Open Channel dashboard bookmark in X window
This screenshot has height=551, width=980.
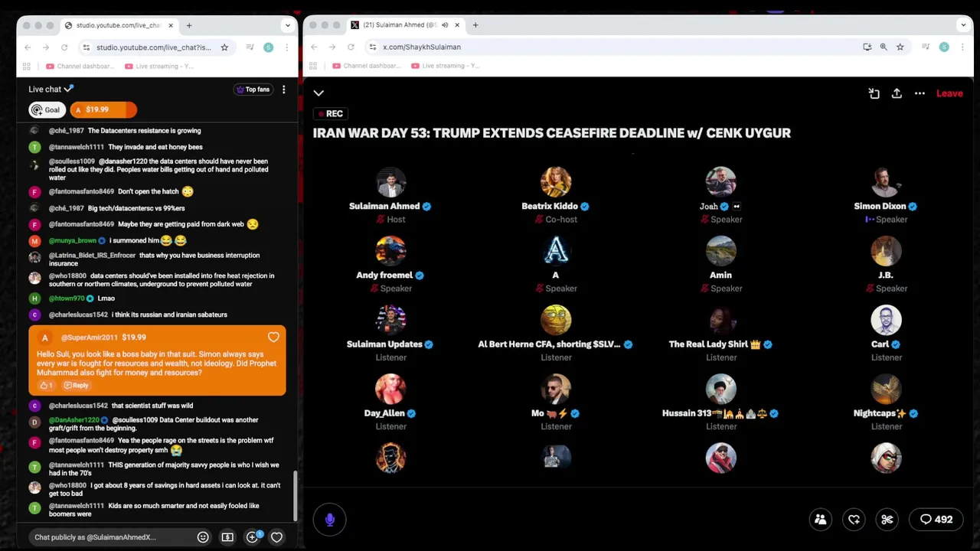[x=366, y=67]
